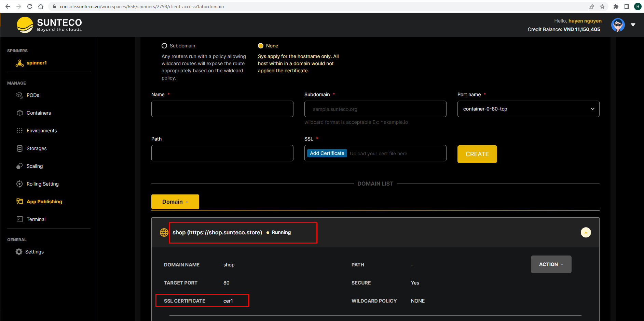The image size is (644, 321).
Task: Click the globe icon next to shop domain
Action: (x=164, y=233)
